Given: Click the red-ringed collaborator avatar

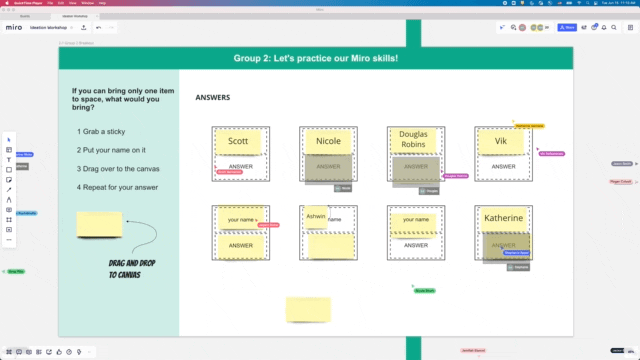Looking at the screenshot, I should pos(522,27).
